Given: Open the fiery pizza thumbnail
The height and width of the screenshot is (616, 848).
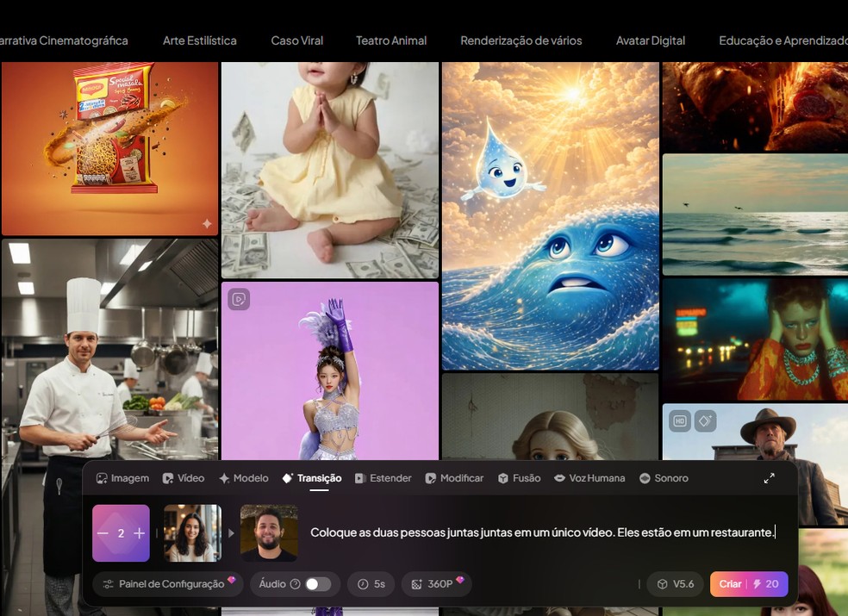Looking at the screenshot, I should point(755,107).
